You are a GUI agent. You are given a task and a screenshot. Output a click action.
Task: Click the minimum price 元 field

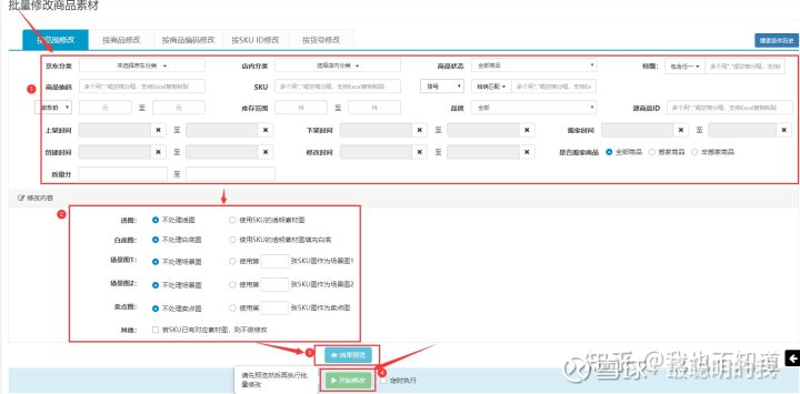pos(105,107)
